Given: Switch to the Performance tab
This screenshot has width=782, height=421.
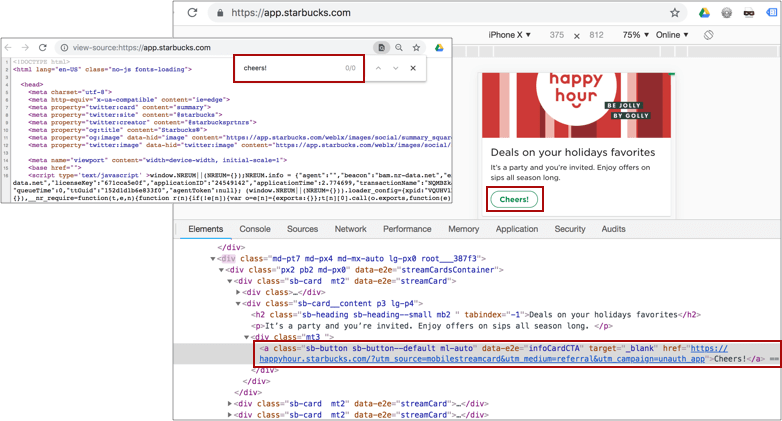Looking at the screenshot, I should (407, 229).
